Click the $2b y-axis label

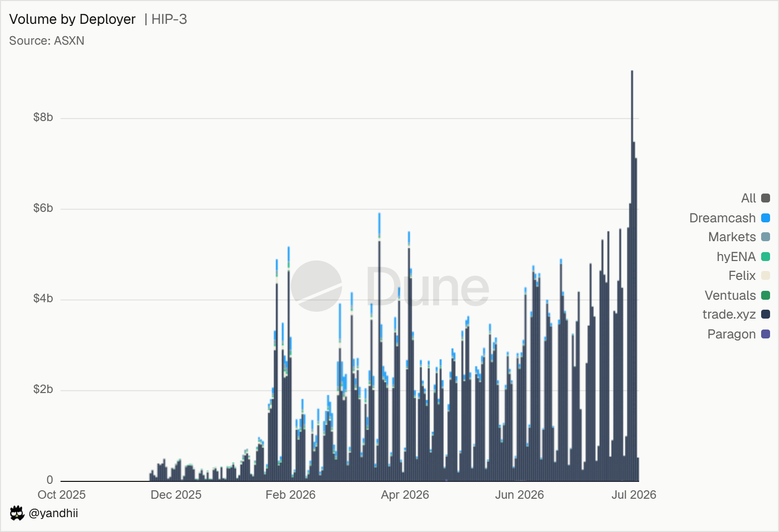pos(43,389)
